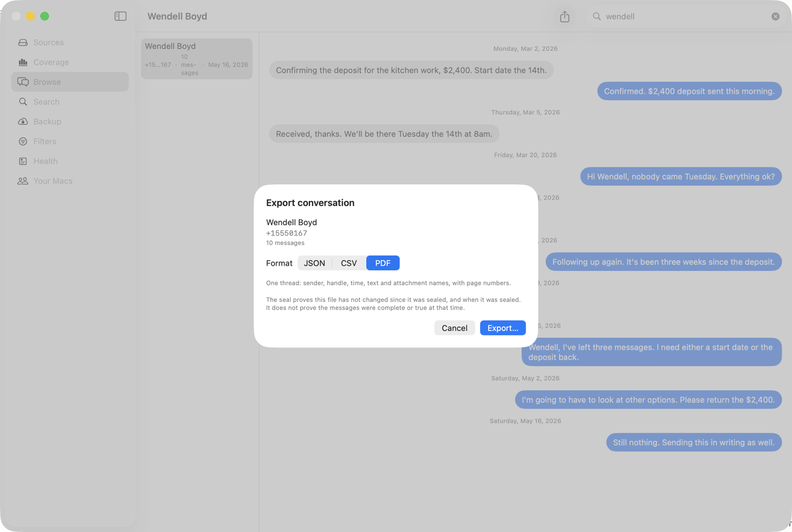Choose JSON export format
The width and height of the screenshot is (792, 532).
(x=314, y=263)
